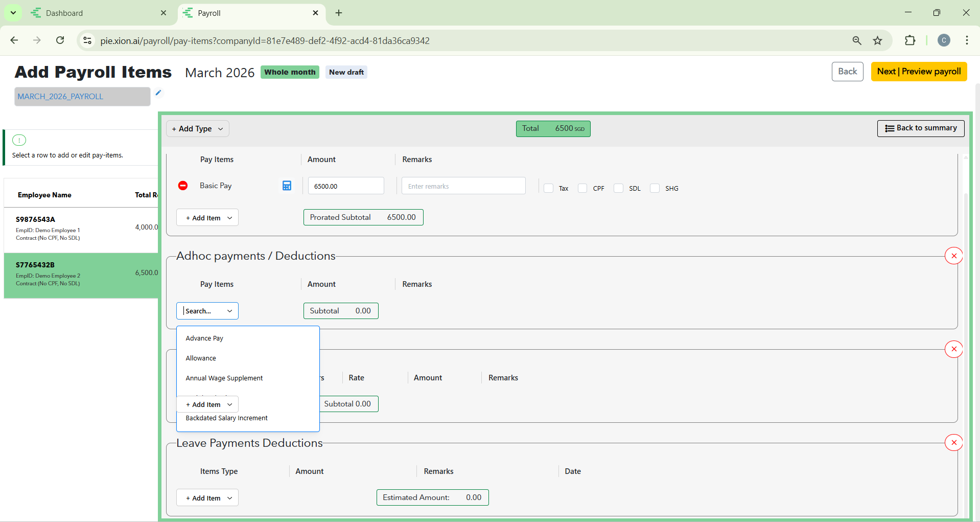Click the Enter remarks input field
The height and width of the screenshot is (522, 980).
click(463, 186)
